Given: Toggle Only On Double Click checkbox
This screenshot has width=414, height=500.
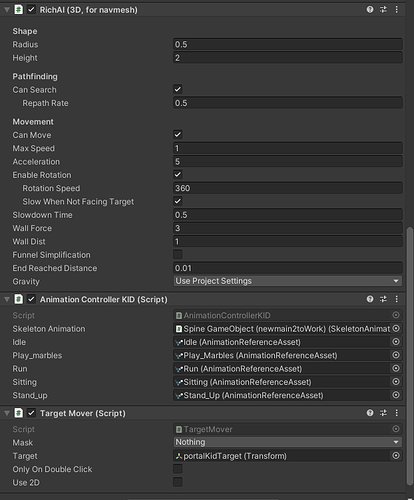Looking at the screenshot, I should coord(178,469).
